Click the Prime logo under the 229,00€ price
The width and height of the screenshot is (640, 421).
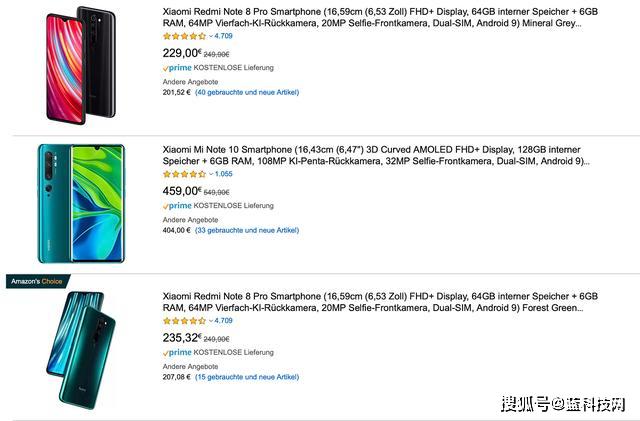coord(177,68)
